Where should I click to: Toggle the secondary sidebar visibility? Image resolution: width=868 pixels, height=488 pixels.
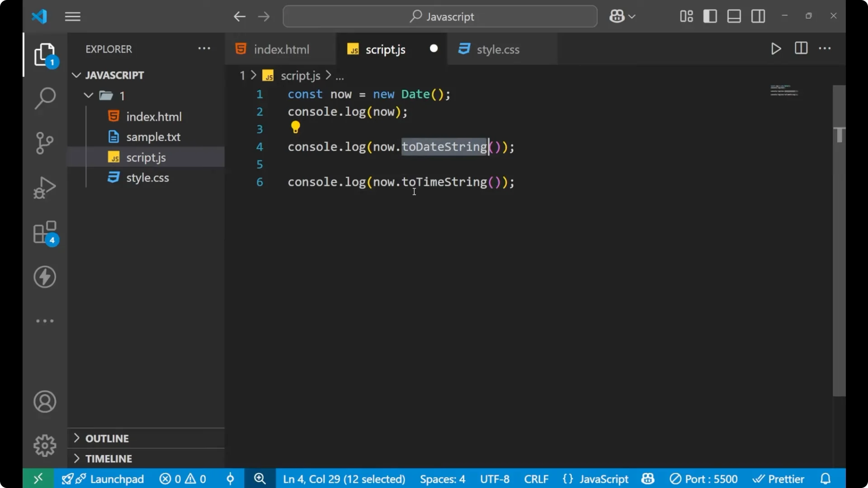758,16
